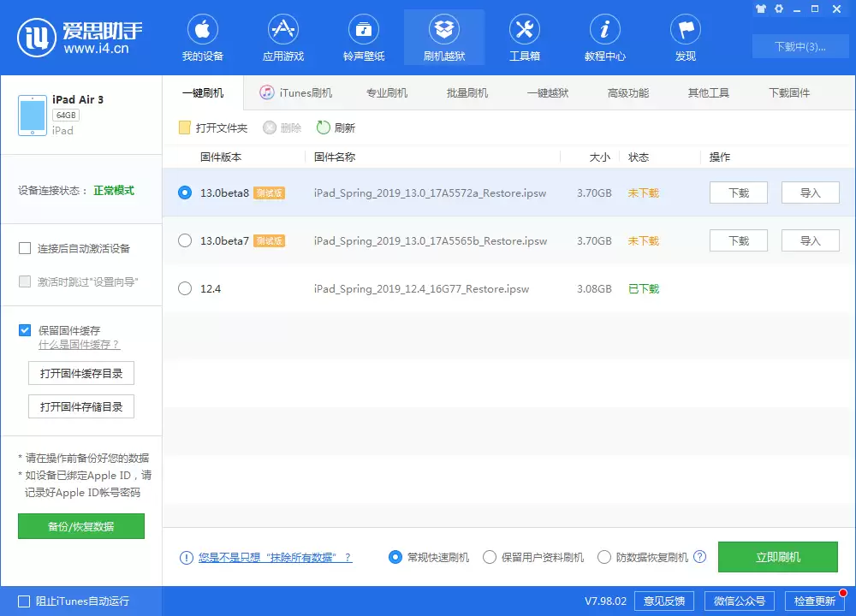Switch to 高级功能 tab
This screenshot has width=856, height=616.
(x=627, y=92)
